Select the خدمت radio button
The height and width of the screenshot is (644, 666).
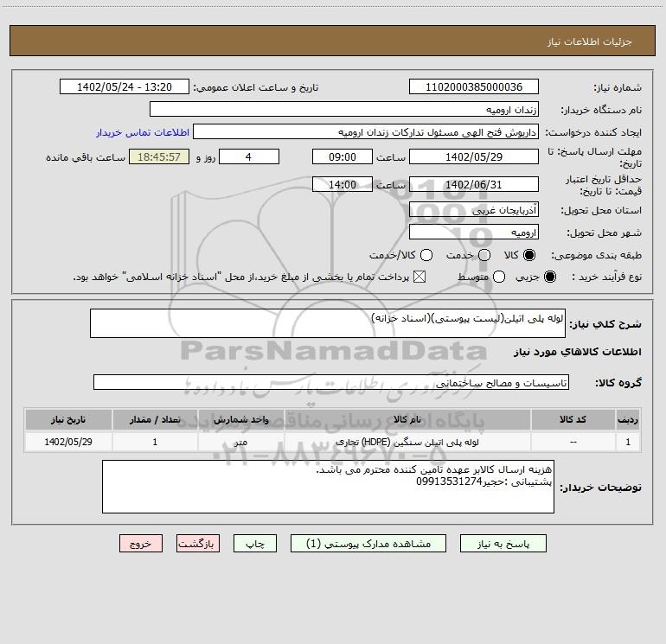pos(484,255)
